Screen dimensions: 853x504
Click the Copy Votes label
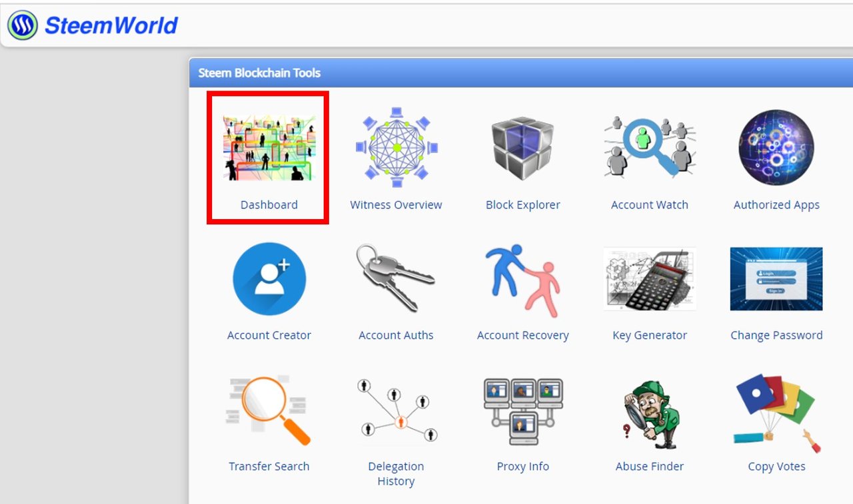coord(776,467)
